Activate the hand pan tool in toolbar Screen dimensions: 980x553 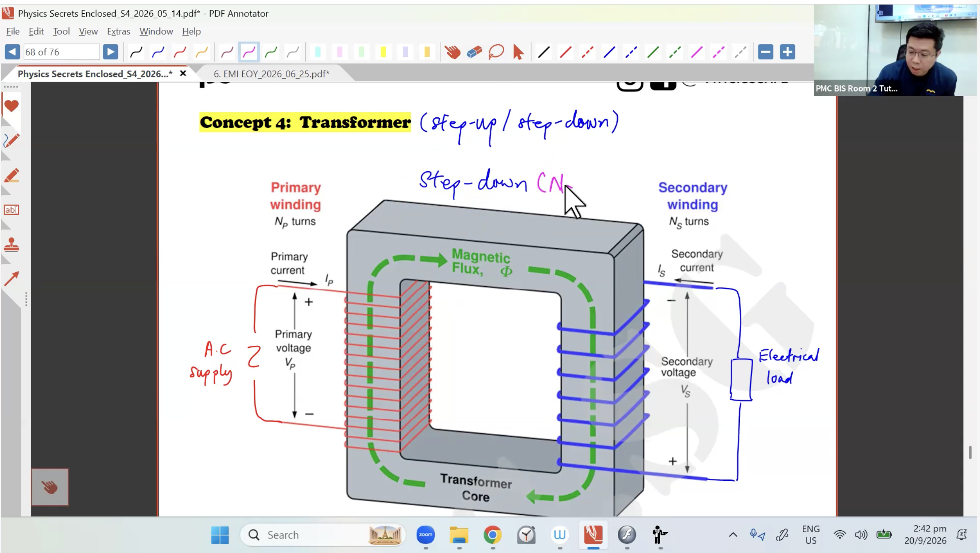452,52
